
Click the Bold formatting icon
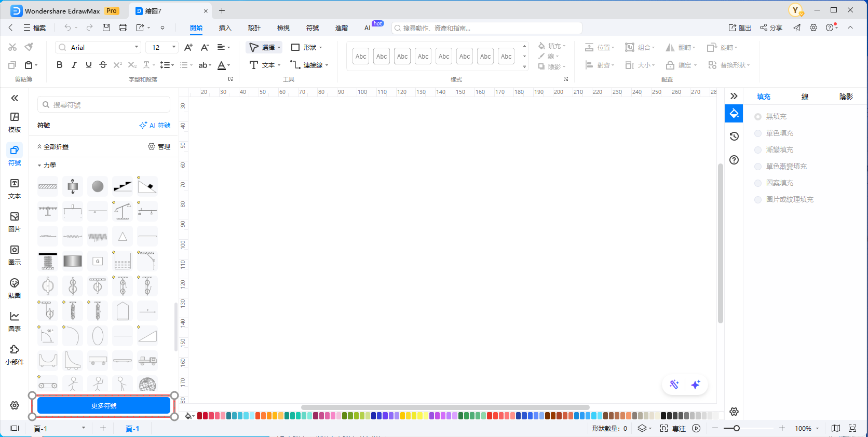(x=60, y=65)
